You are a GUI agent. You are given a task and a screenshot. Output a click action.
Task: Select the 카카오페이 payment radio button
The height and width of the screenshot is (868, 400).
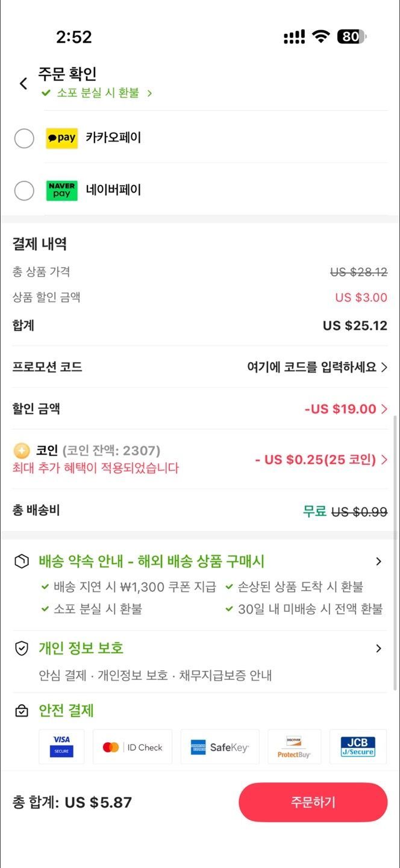tap(24, 138)
